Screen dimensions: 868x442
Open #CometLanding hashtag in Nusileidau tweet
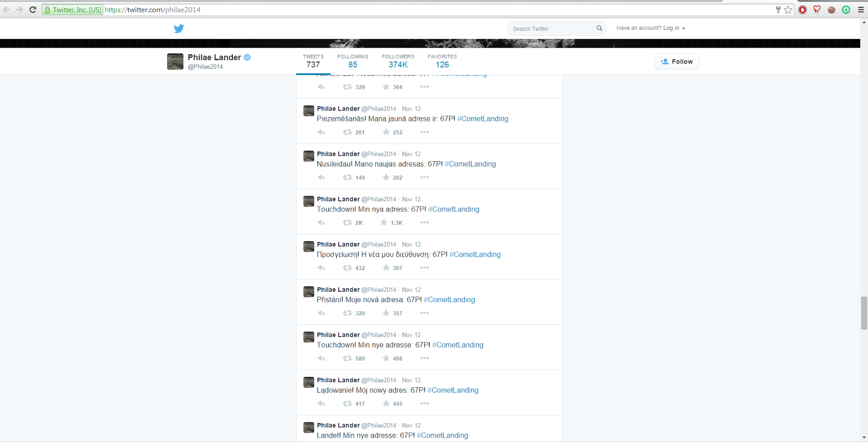click(470, 164)
